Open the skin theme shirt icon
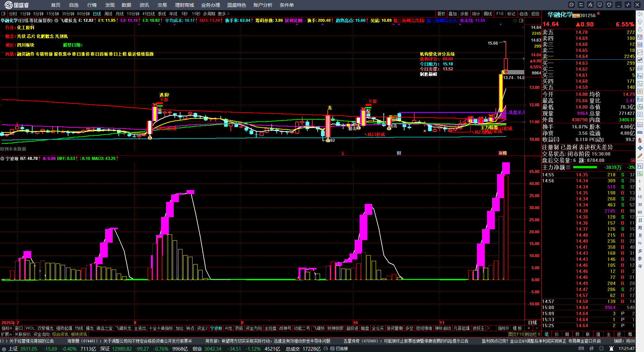Image resolution: width=644 pixels, height=352 pixels. tap(609, 5)
